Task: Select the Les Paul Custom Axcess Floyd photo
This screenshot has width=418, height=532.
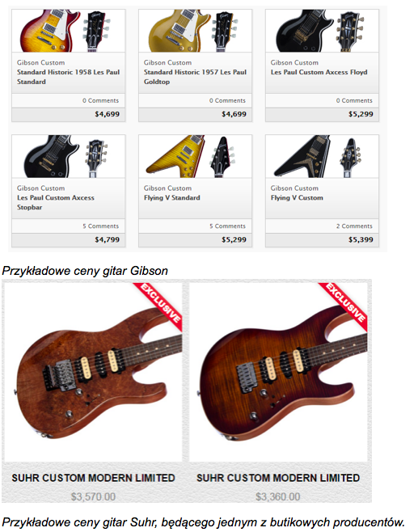Action: click(322, 31)
